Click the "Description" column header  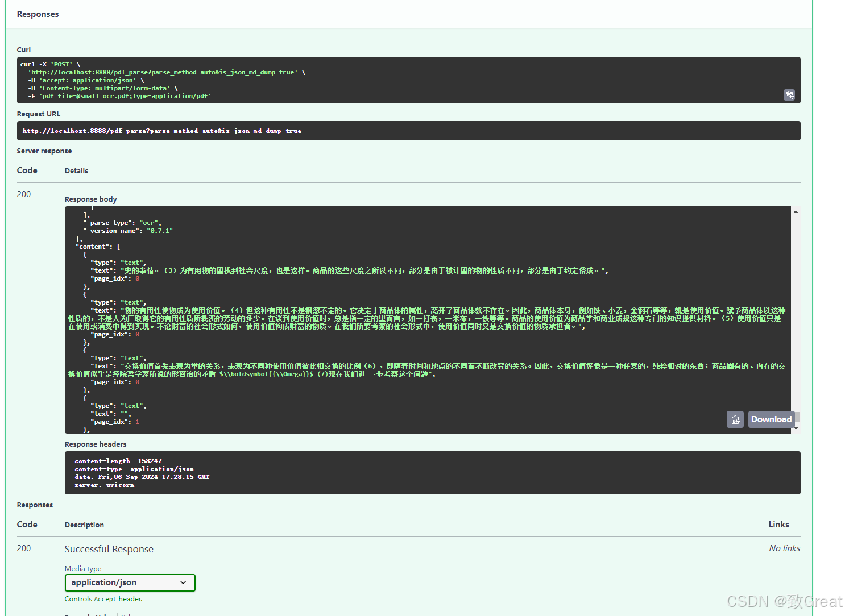[x=84, y=525]
